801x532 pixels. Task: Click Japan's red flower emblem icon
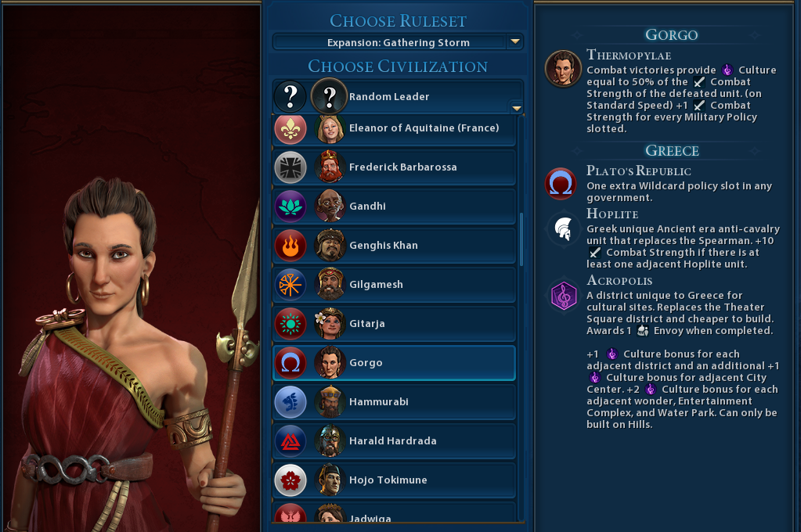coord(290,480)
